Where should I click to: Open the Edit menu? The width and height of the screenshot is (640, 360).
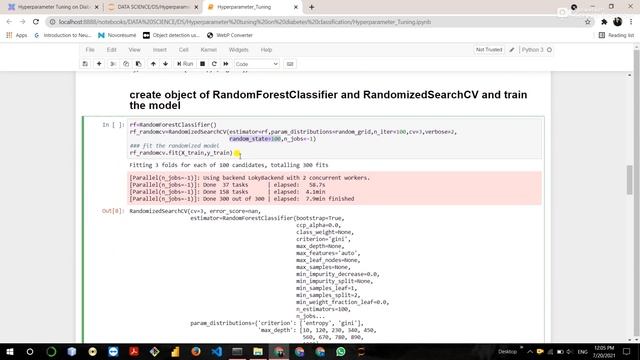click(111, 50)
